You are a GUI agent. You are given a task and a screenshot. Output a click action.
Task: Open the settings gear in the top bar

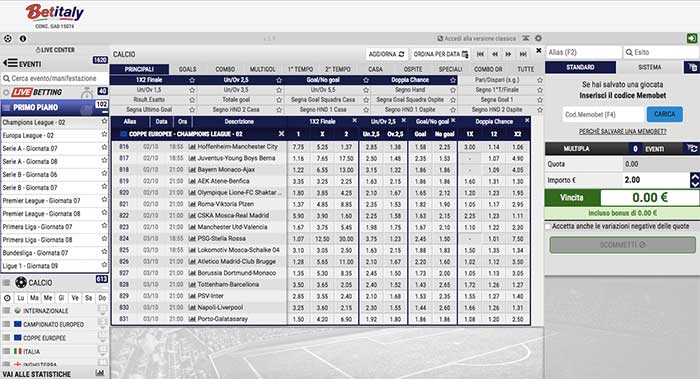538,38
